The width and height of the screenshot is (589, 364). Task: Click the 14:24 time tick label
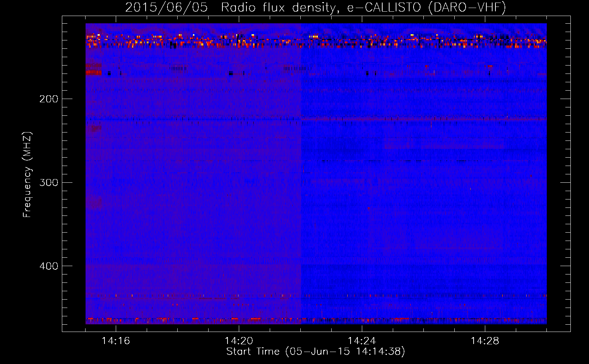point(362,341)
